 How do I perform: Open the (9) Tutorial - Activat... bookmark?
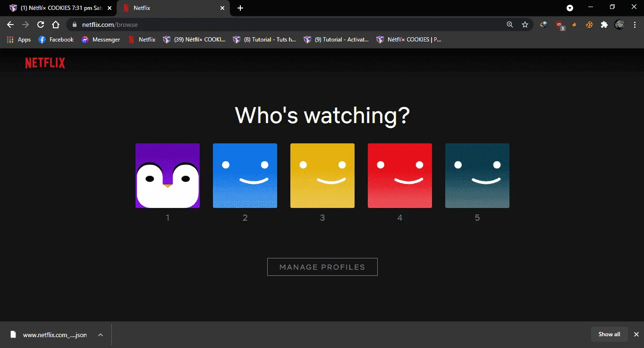point(336,40)
